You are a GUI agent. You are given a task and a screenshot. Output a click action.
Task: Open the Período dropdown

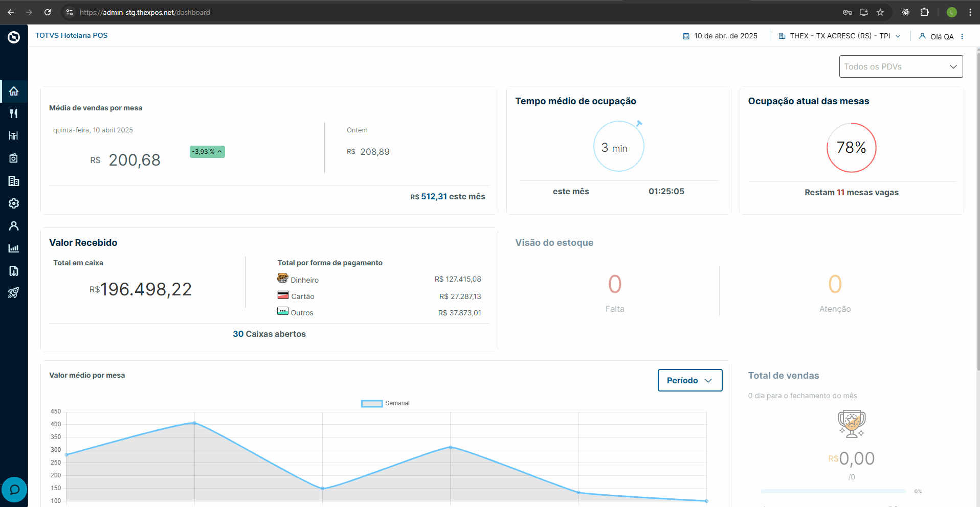pyautogui.click(x=689, y=380)
